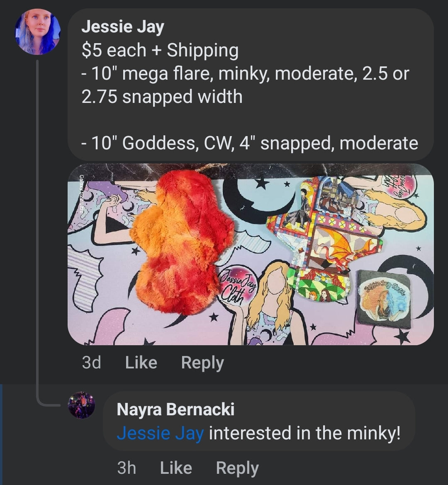Select the "$5 each + Shipping" text line
The width and height of the screenshot is (448, 485).
coord(160,50)
